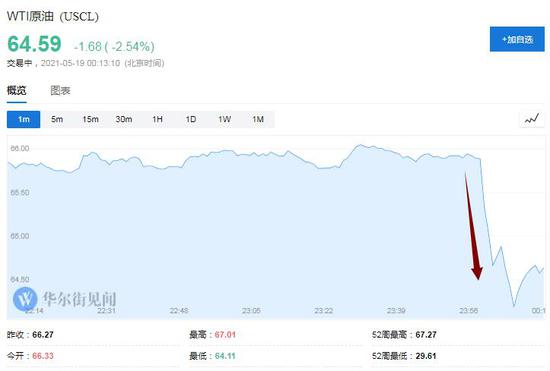550x371 pixels.
Task: Select the 1D interval
Action: pos(191,119)
